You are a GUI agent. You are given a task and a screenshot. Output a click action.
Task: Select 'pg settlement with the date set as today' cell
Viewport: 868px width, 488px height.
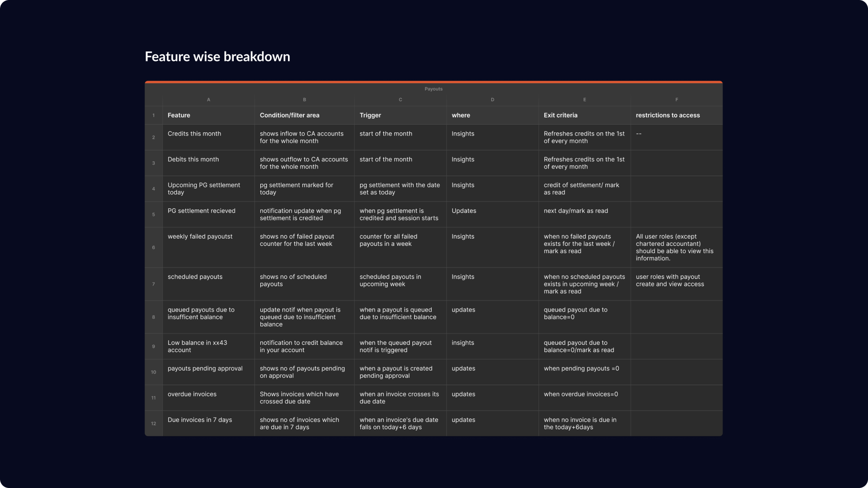click(400, 189)
